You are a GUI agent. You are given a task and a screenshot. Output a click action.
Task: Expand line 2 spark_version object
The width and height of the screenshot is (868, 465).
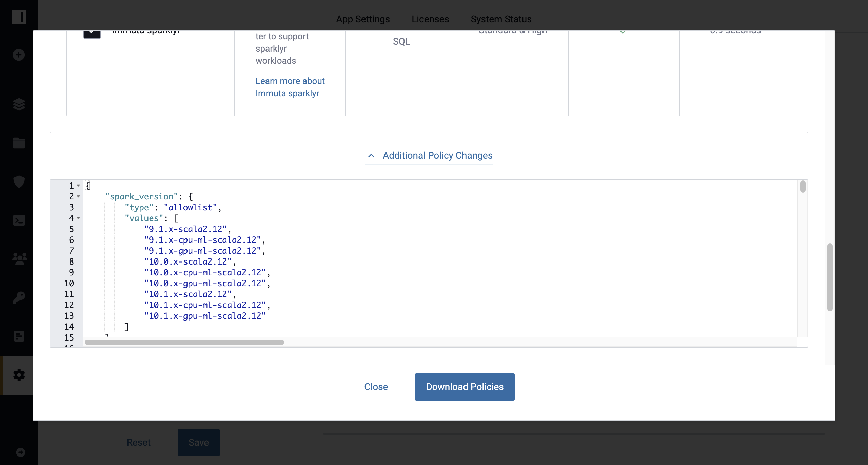[x=79, y=196]
